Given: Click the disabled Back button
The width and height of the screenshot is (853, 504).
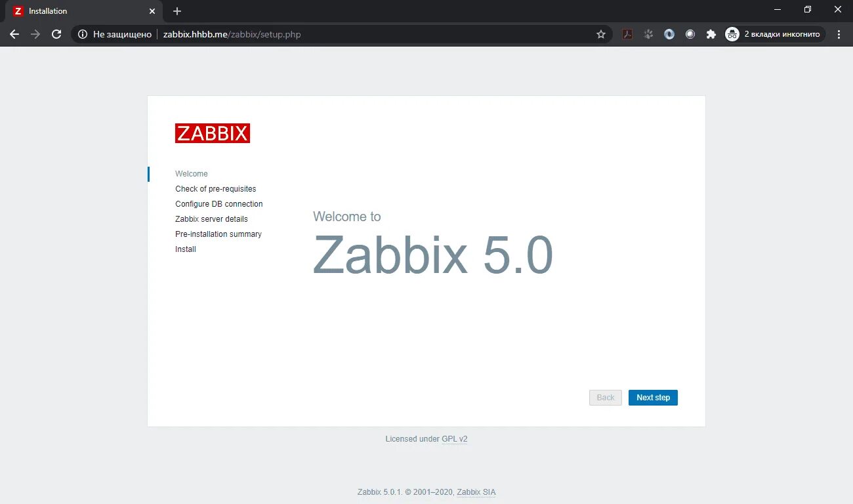Looking at the screenshot, I should (606, 398).
